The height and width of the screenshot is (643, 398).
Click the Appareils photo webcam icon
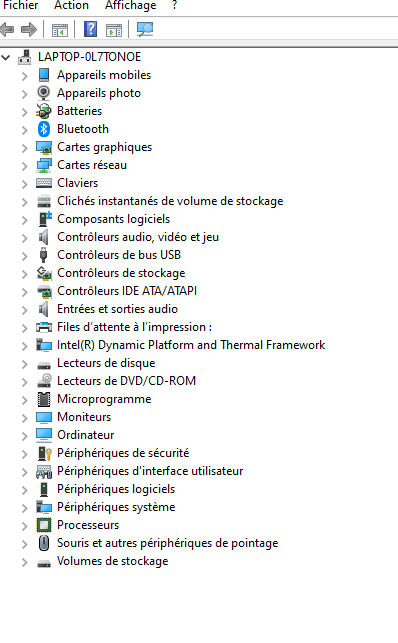click(x=43, y=93)
